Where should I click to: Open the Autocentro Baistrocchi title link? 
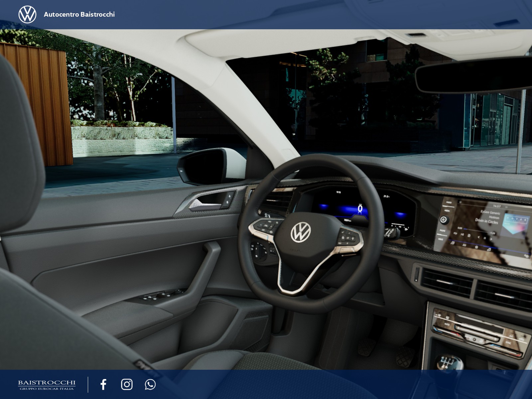point(79,14)
